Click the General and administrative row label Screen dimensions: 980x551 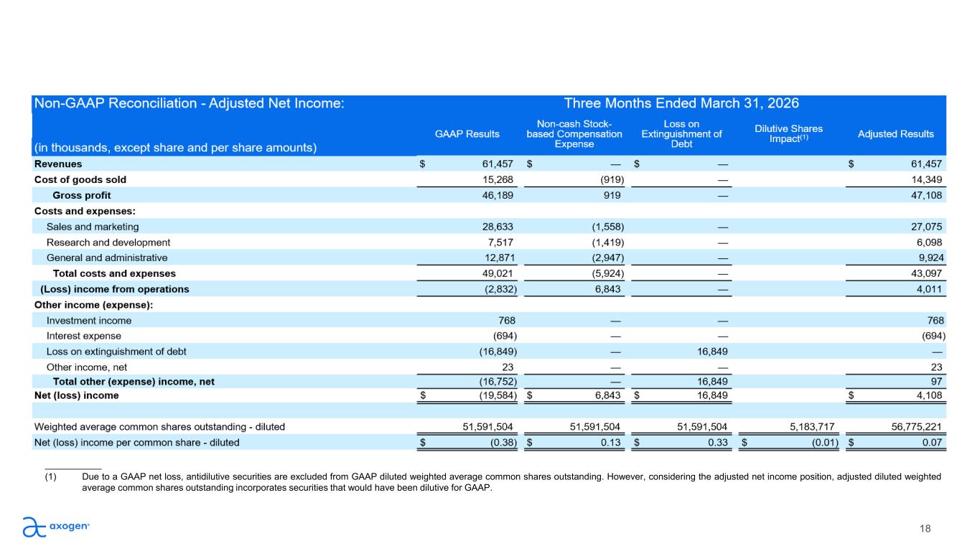pos(107,258)
